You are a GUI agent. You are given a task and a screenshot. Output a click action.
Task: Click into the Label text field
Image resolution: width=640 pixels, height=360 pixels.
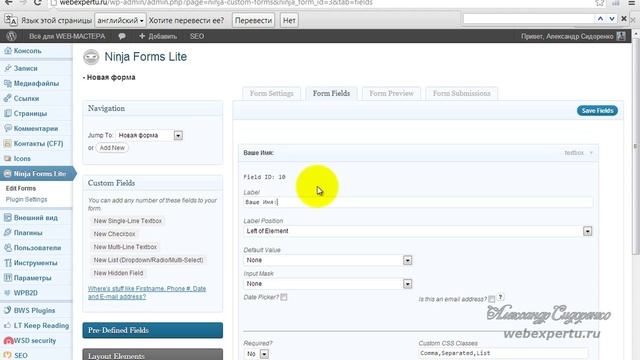[x=418, y=202]
